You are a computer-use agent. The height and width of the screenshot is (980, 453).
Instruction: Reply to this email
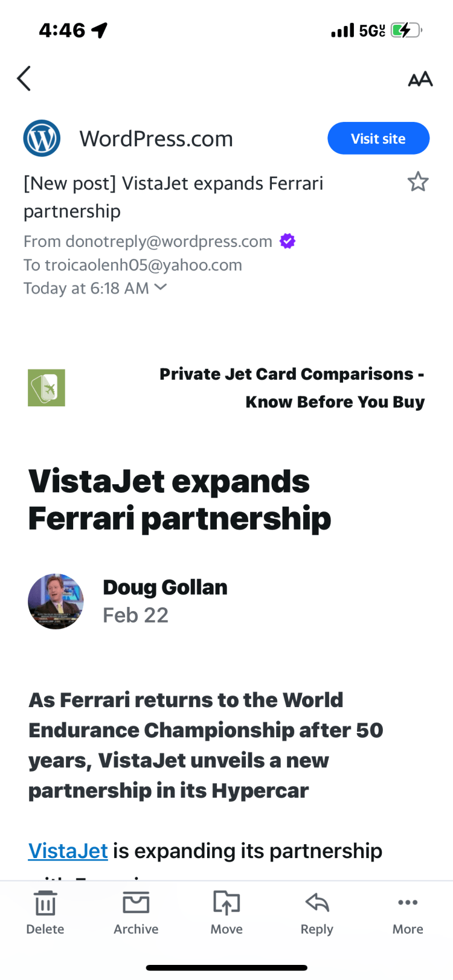pos(317,912)
